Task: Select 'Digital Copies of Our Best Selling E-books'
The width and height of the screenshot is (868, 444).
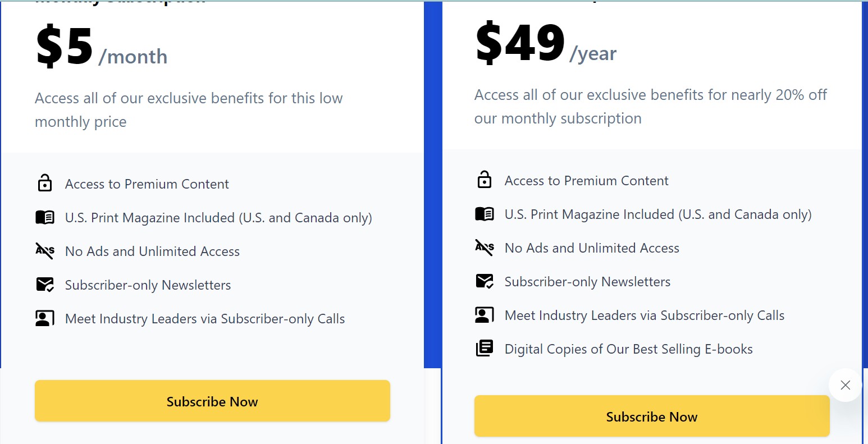Action: coord(629,349)
